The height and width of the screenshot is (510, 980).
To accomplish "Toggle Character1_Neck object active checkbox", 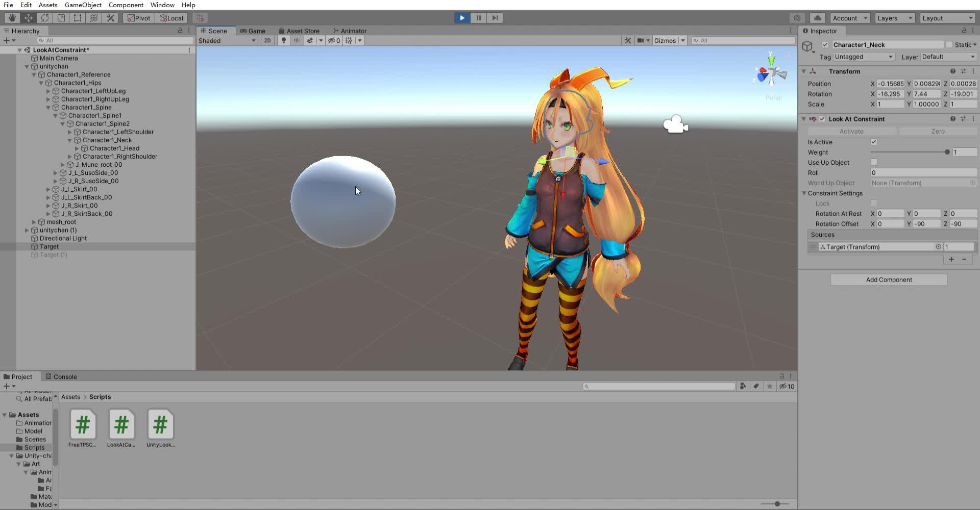I will [x=825, y=45].
